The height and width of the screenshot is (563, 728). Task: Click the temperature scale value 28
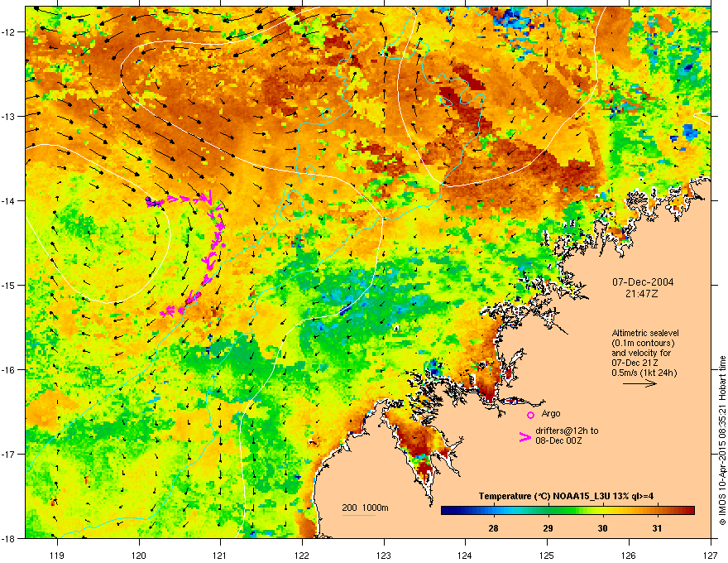[493, 528]
